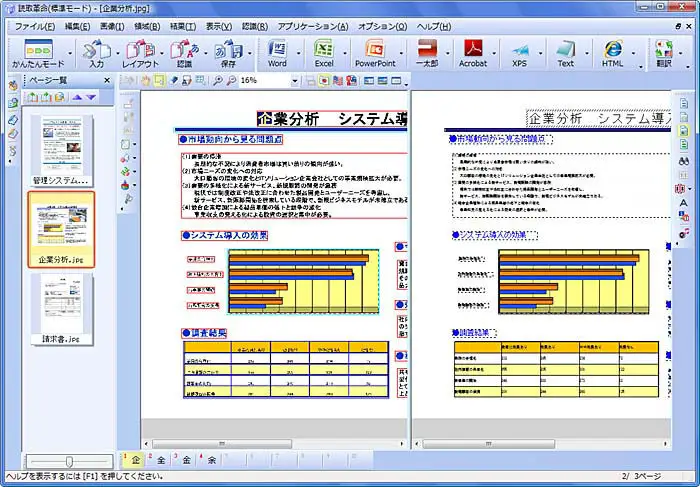Export the document to Excel
This screenshot has height=487, width=700.
tap(324, 52)
